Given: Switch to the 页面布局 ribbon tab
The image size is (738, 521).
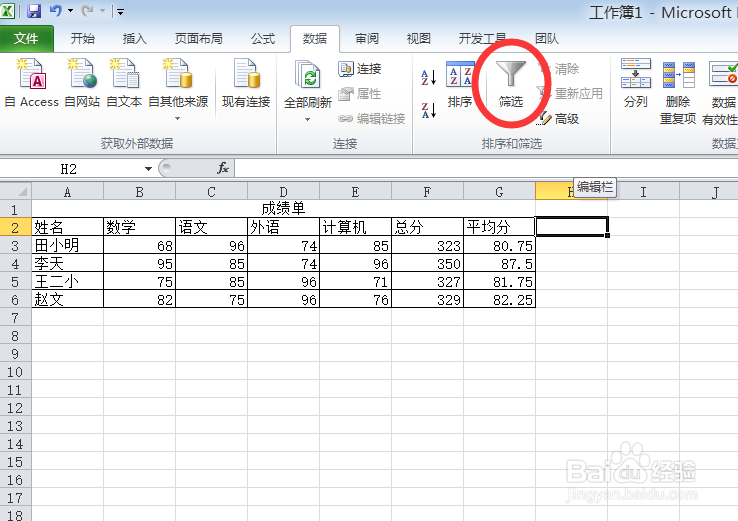Looking at the screenshot, I should [199, 39].
